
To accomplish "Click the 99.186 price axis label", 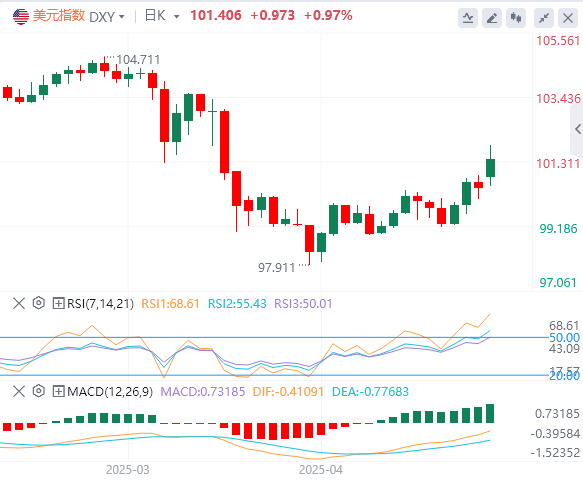I will click(x=558, y=228).
